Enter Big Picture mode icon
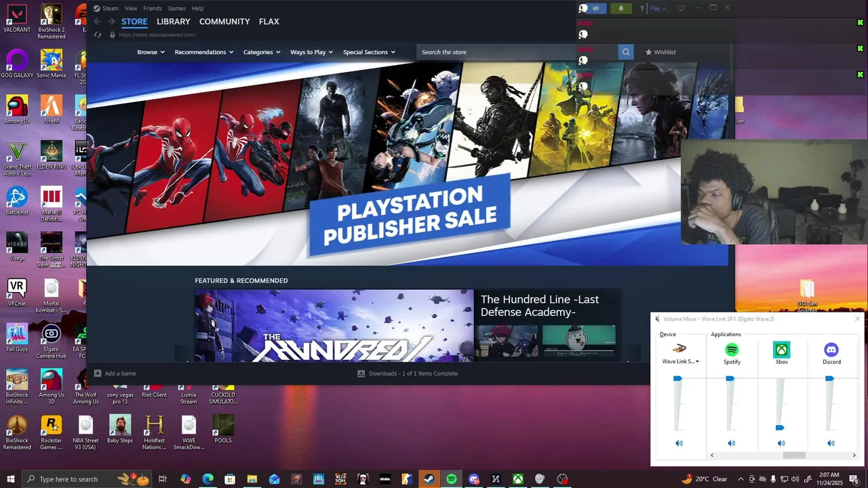868x488 pixels. 681,9
